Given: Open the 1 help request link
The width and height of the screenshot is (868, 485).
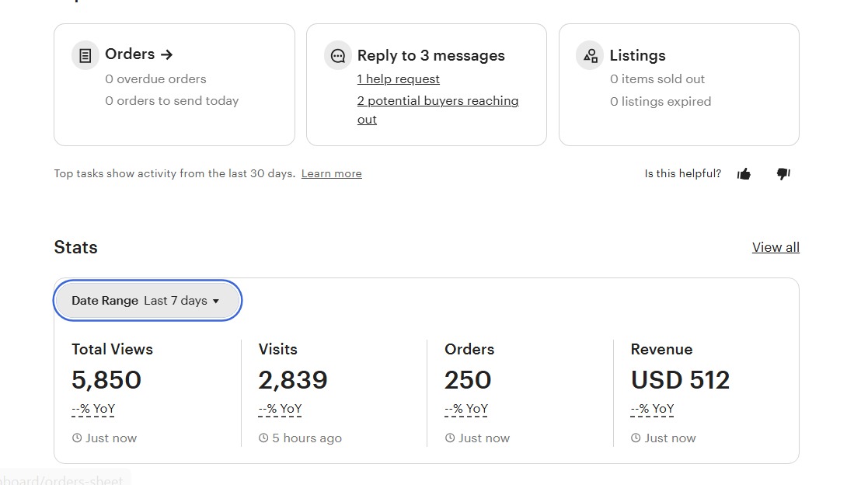Looking at the screenshot, I should pyautogui.click(x=398, y=79).
